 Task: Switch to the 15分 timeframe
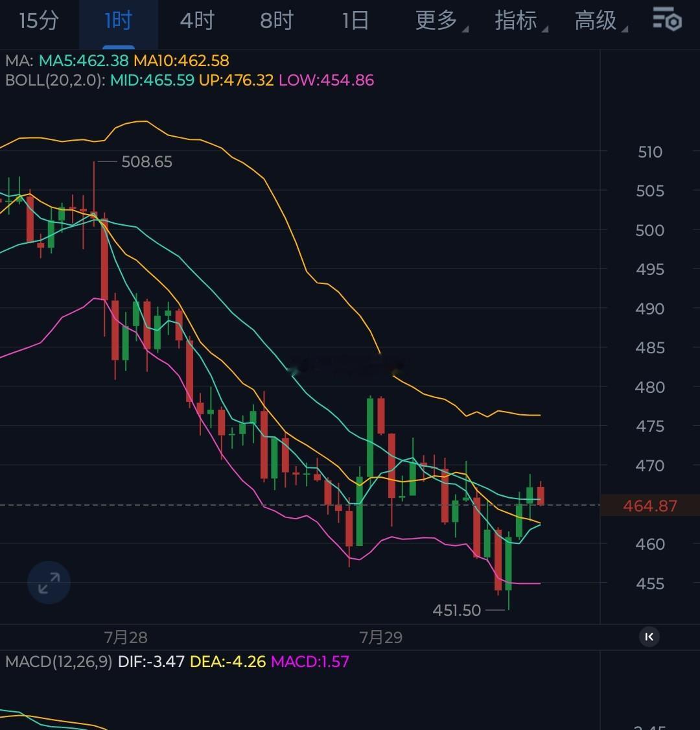39,21
